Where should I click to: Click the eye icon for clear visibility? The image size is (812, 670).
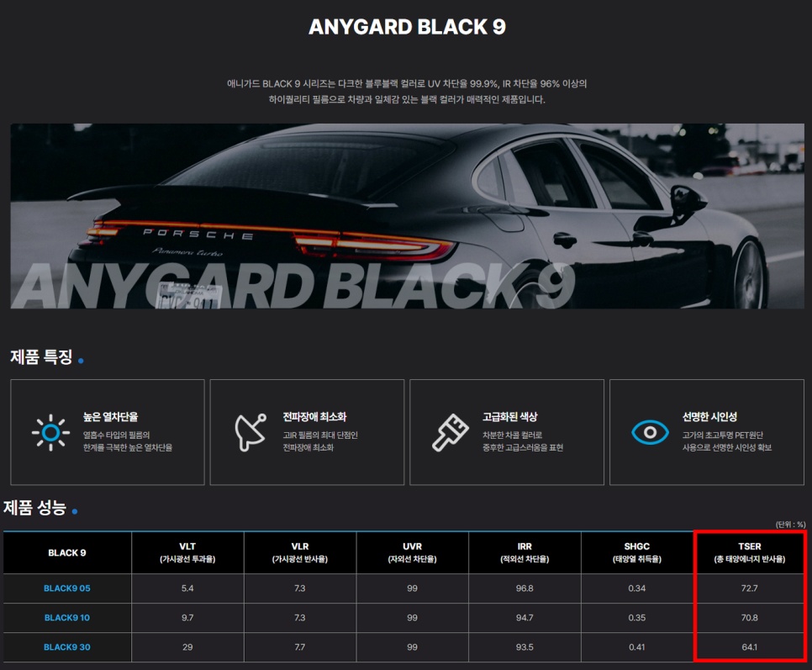tap(650, 432)
